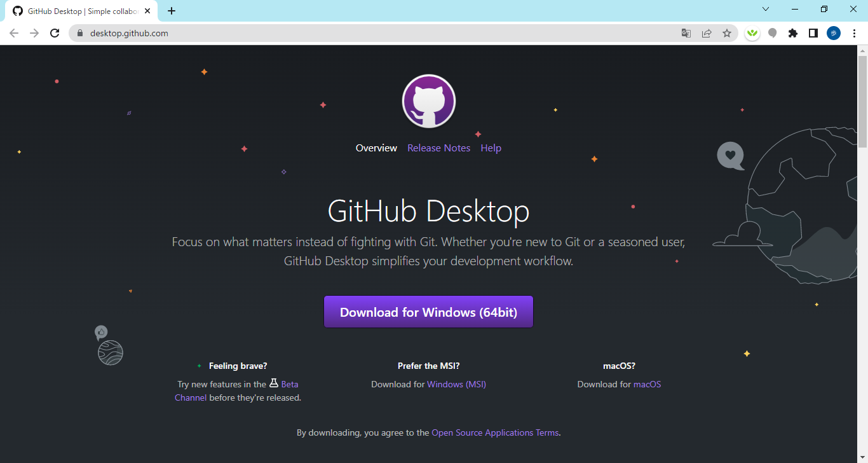Click Download for Windows (64bit) button
Image resolution: width=868 pixels, height=463 pixels.
tap(428, 312)
